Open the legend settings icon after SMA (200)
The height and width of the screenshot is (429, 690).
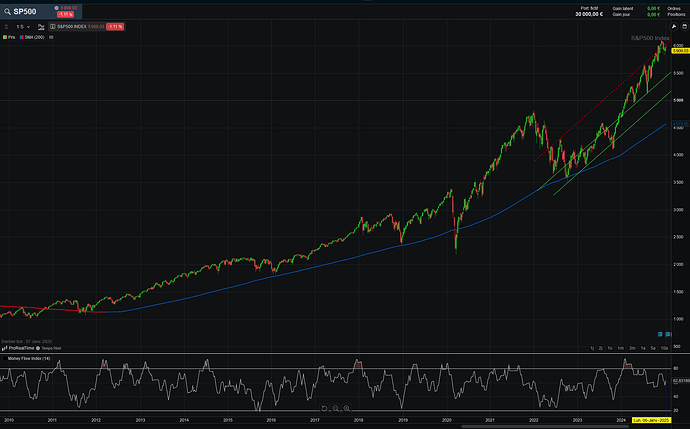pos(52,37)
